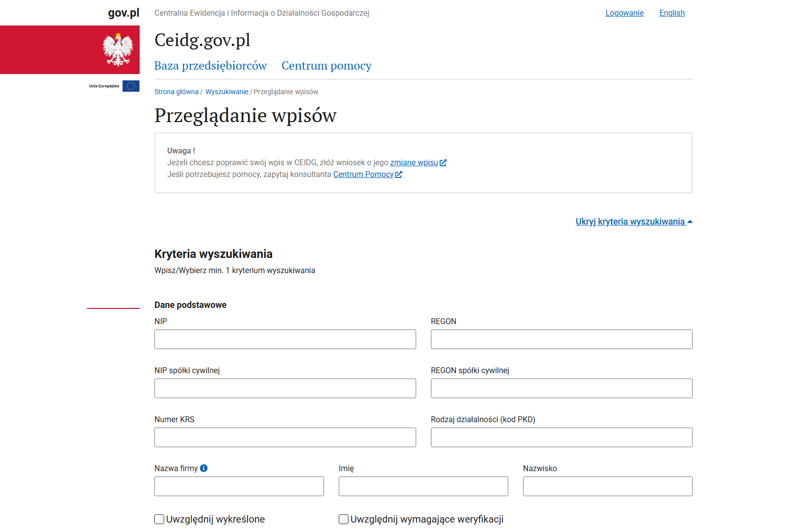Viewport: 798px width, 532px height.
Task: Open the Baza przedsiębiorców menu item
Action: 210,66
